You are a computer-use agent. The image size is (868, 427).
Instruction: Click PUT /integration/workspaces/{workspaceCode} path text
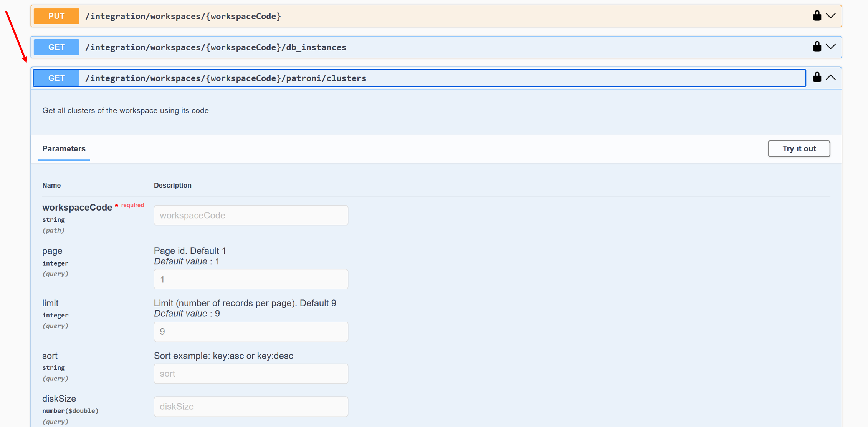183,16
